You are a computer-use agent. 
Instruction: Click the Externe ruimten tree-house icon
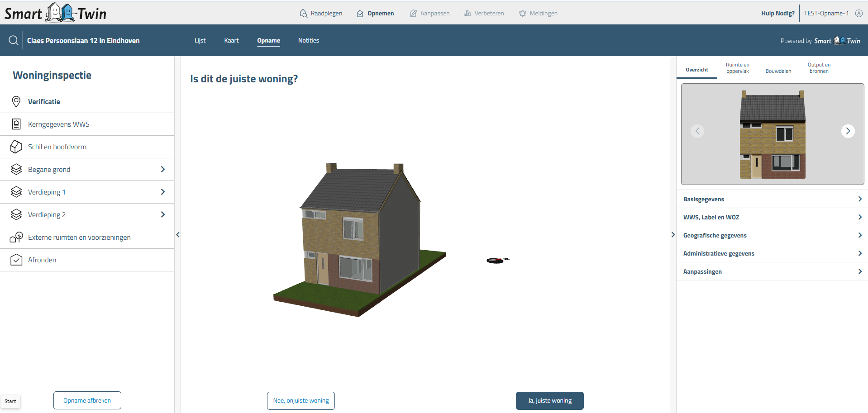16,237
